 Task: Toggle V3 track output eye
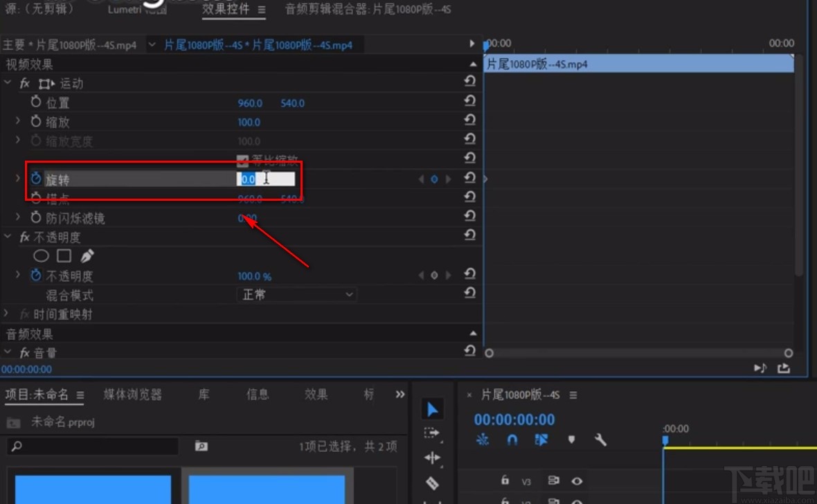(x=577, y=480)
